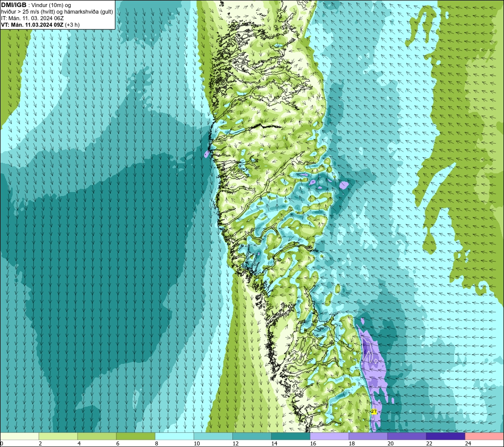The width and height of the screenshot is (504, 447).
Task: Click the legend scale number '4'
Action: (79, 443)
